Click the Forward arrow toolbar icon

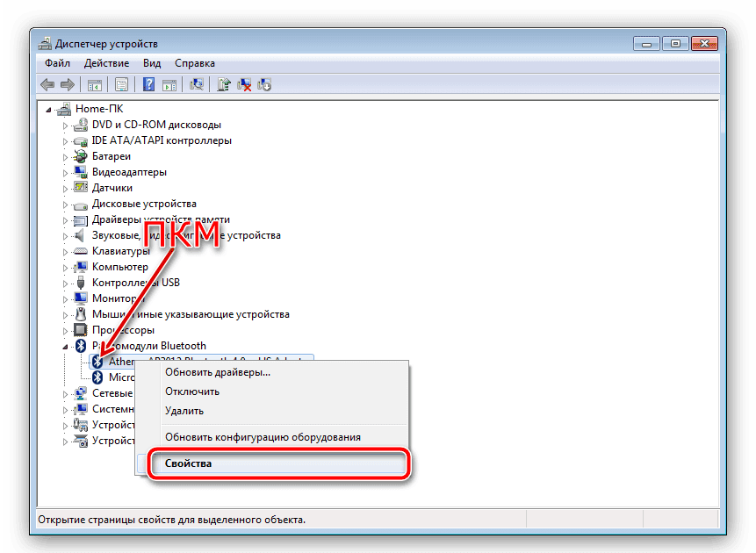68,85
